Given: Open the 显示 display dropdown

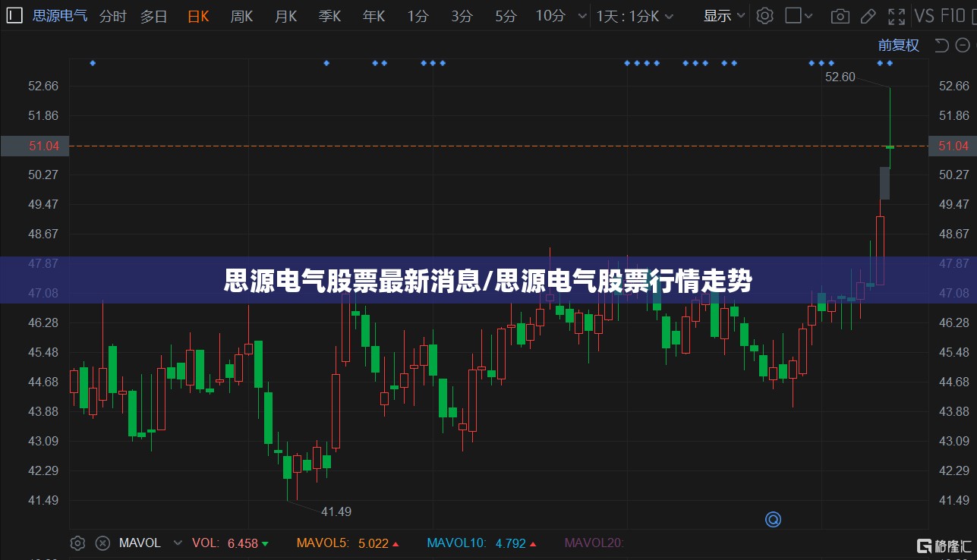Looking at the screenshot, I should point(725,15).
